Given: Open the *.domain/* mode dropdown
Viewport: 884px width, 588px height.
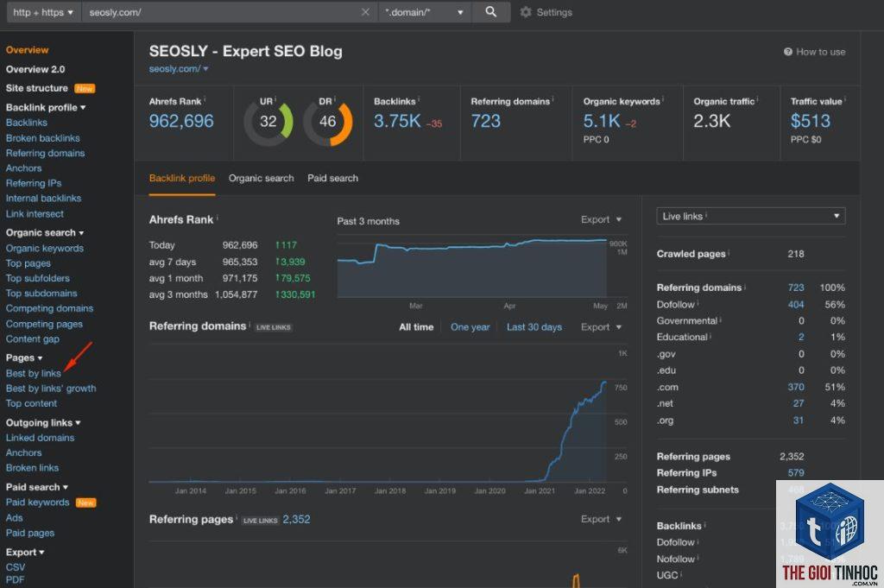Looking at the screenshot, I should [x=425, y=12].
